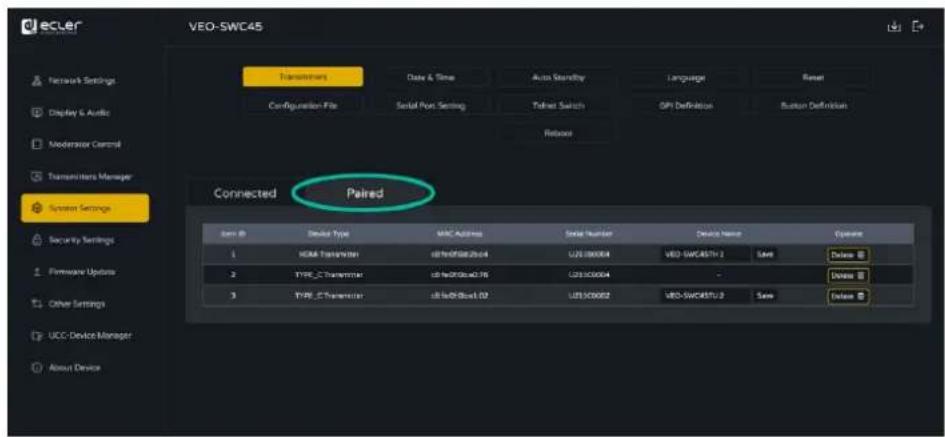Open the Telnet Switch settings
945x437 pixels.
click(559, 105)
